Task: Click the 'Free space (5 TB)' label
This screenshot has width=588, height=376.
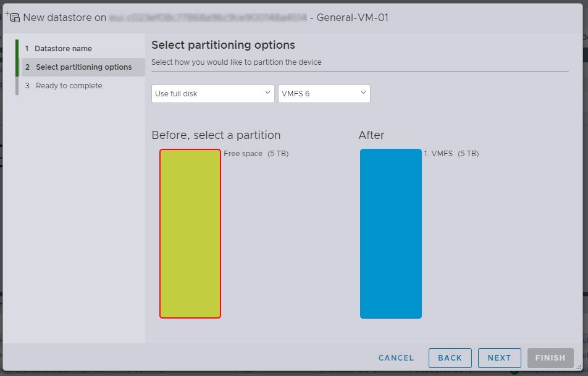Action: tap(256, 154)
